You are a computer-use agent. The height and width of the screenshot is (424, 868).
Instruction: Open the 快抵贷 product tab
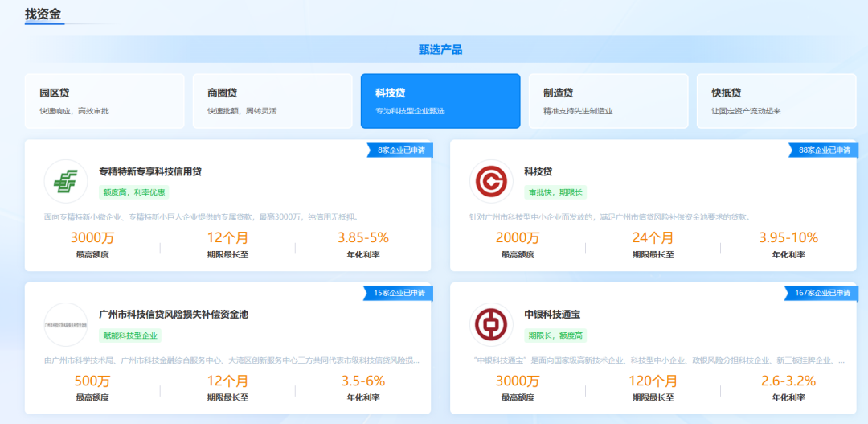click(x=776, y=101)
